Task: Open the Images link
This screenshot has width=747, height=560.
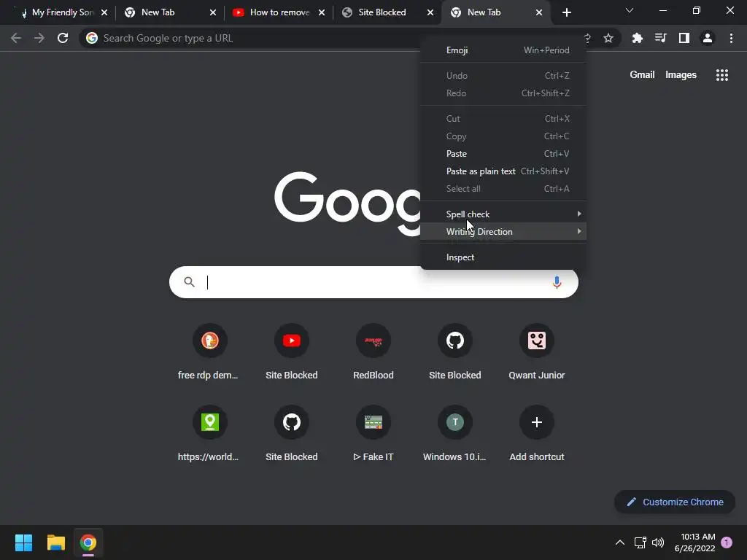Action: (681, 75)
